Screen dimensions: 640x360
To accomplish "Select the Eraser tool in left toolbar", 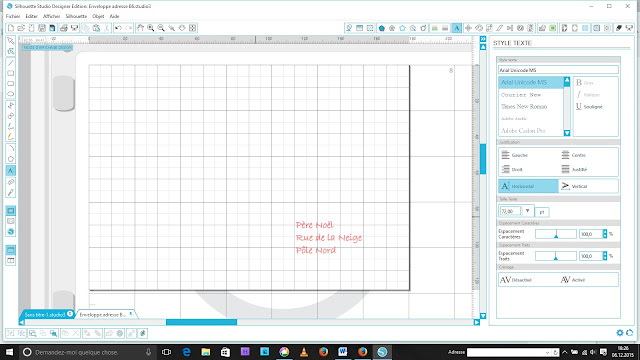I will point(11,182).
